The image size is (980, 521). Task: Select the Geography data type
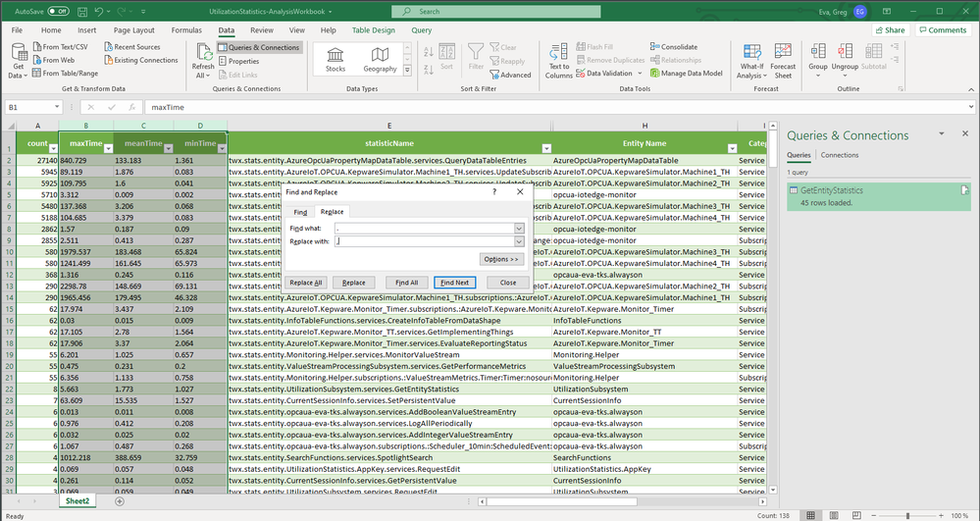click(x=380, y=60)
